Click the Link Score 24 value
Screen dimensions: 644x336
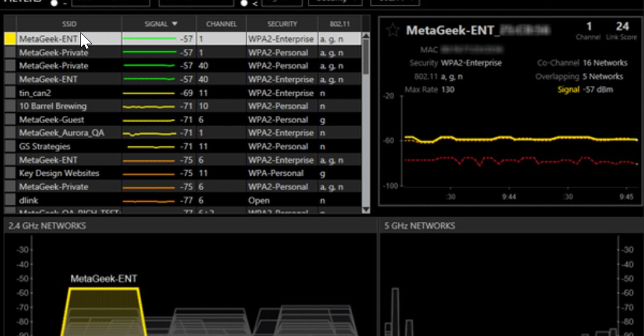(623, 26)
